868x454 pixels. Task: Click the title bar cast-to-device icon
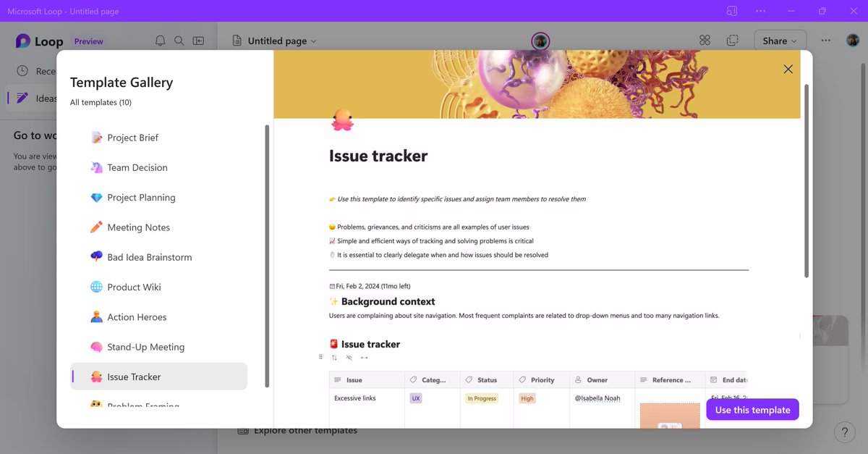pyautogui.click(x=732, y=11)
